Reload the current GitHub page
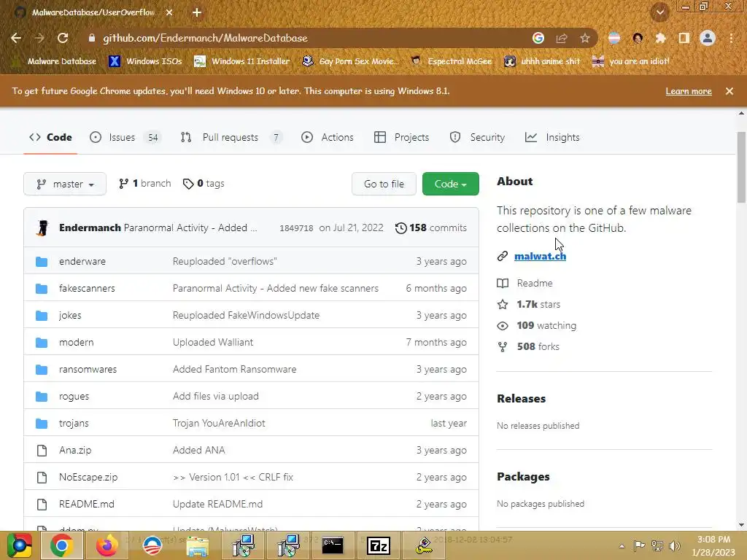The image size is (747, 560). pos(63,38)
